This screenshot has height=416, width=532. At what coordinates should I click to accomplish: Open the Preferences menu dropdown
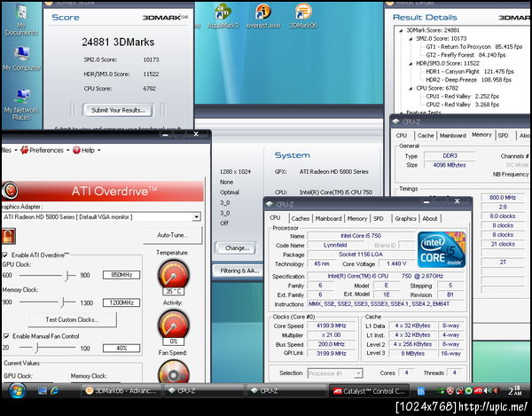click(x=45, y=150)
